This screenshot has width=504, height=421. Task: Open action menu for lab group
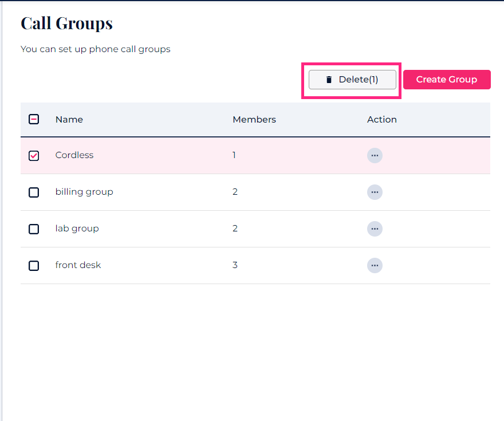click(375, 229)
